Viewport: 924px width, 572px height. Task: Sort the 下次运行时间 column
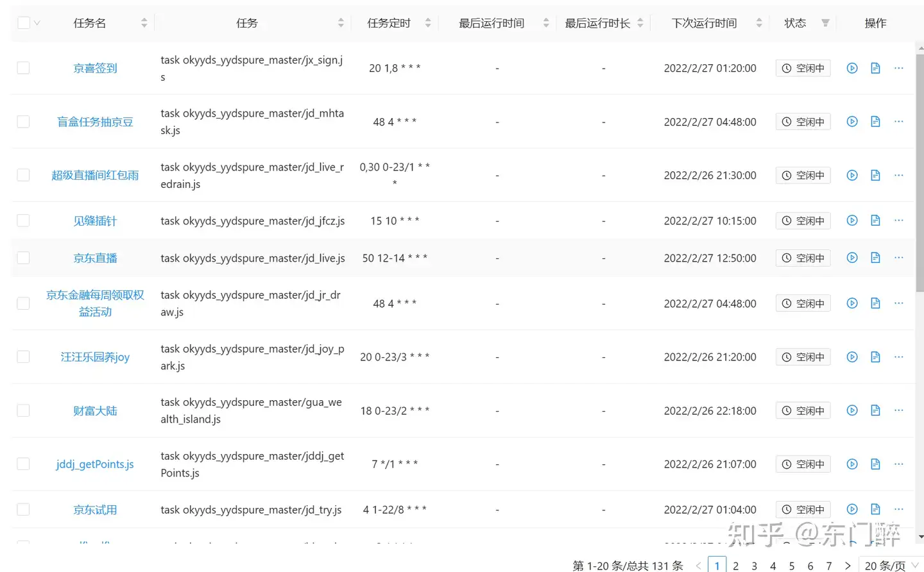point(759,22)
